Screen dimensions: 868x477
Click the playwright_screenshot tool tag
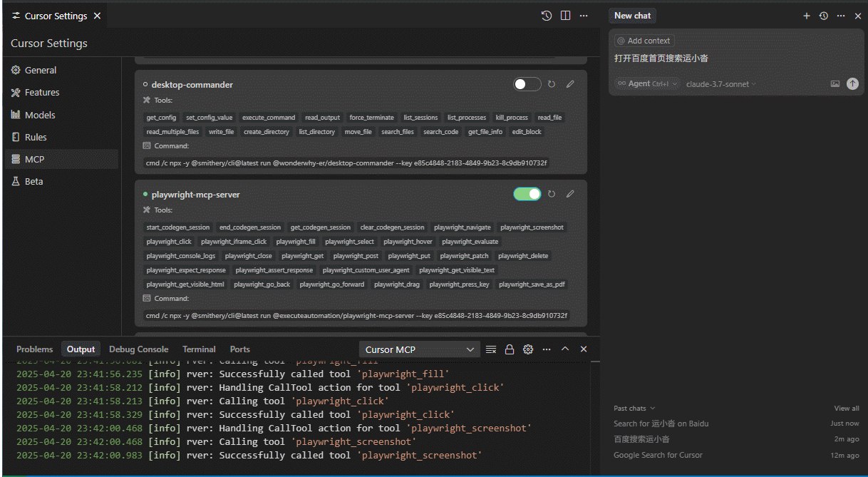click(532, 227)
